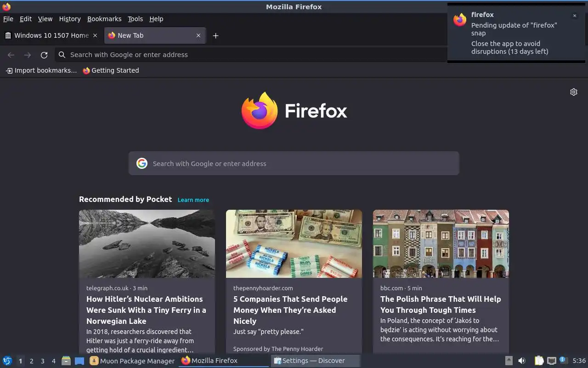Click Import bookmarks in the bookmarks toolbar
This screenshot has width=588, height=368.
(x=41, y=70)
